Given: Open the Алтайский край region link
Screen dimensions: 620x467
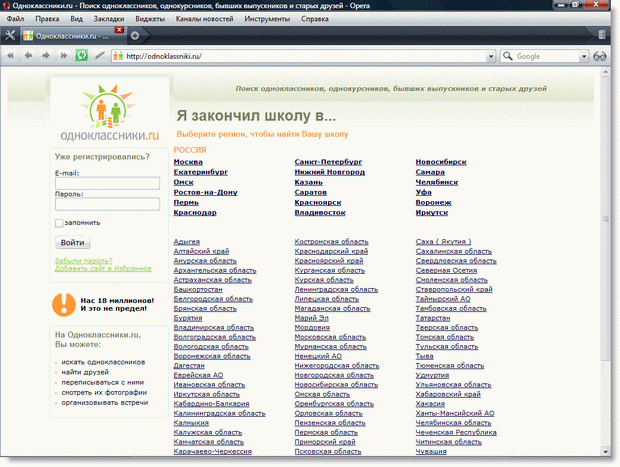Looking at the screenshot, I should (x=201, y=251).
